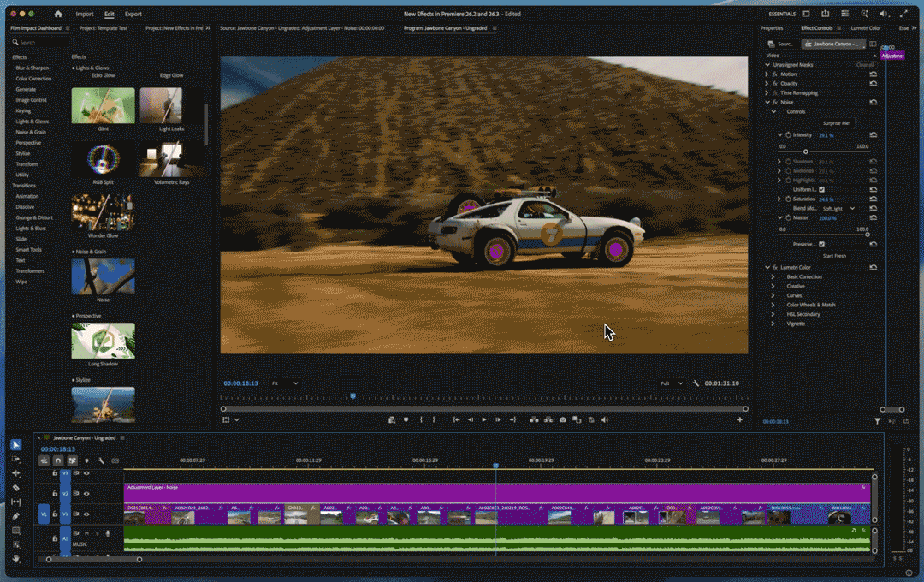The image size is (924, 582).
Task: Select the Hand tool
Action: 16,558
